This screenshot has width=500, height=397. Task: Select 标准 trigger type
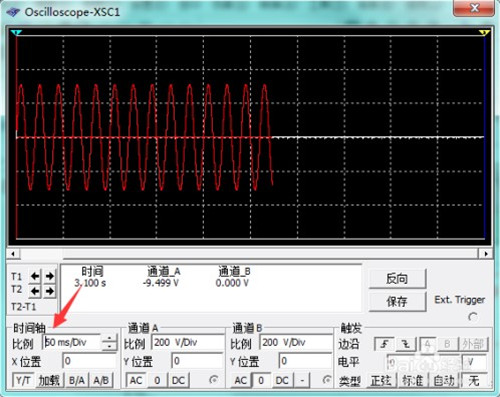click(413, 380)
